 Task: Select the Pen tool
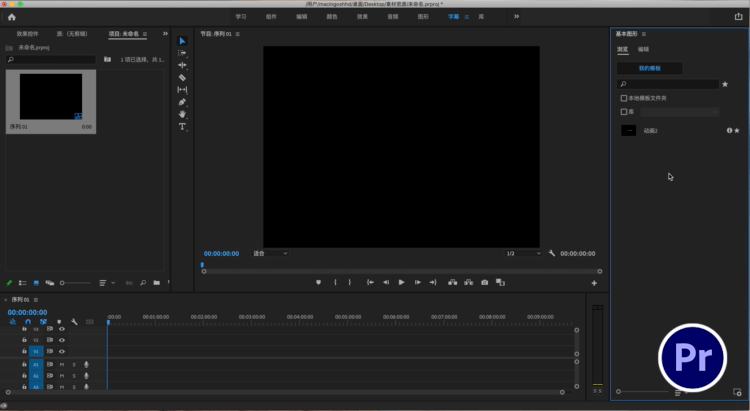click(x=182, y=102)
